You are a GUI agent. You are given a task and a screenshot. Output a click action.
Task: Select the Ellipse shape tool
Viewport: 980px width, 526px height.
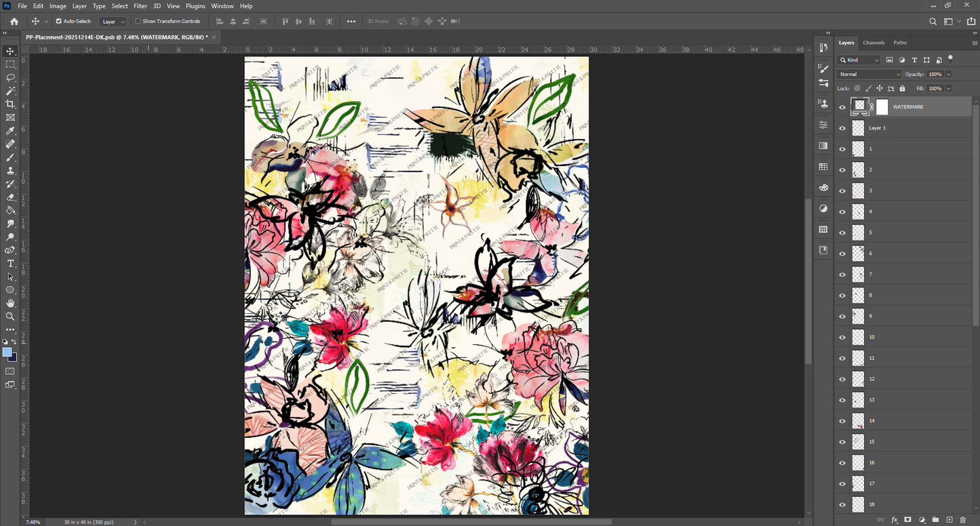click(x=10, y=290)
